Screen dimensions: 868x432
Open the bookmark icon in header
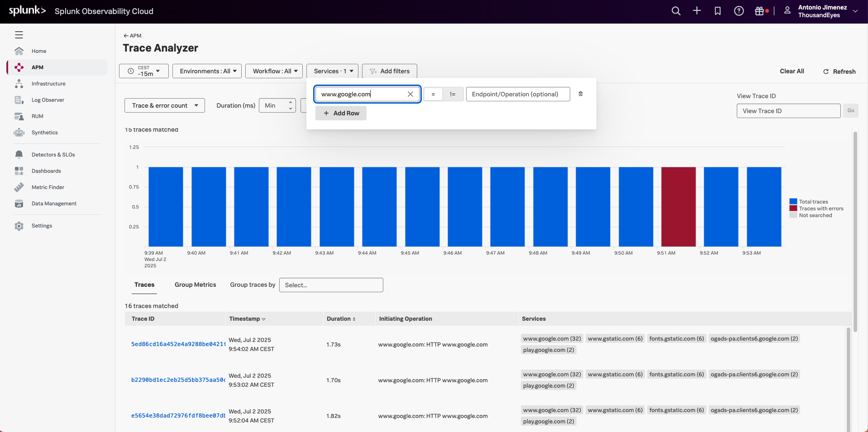718,11
